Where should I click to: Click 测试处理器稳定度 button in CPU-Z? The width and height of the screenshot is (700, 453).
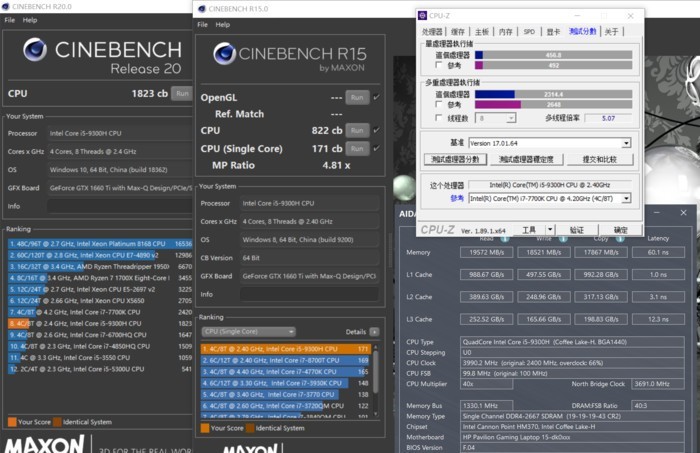point(526,159)
